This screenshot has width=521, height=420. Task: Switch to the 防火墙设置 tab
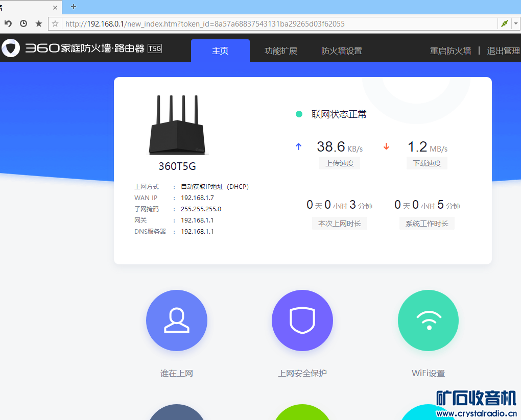(342, 51)
